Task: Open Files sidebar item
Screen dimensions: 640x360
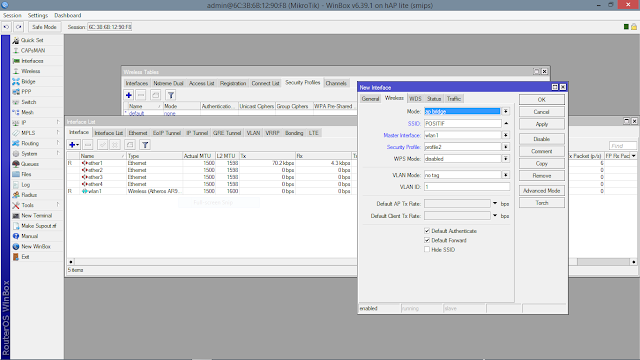Action: click(26, 174)
